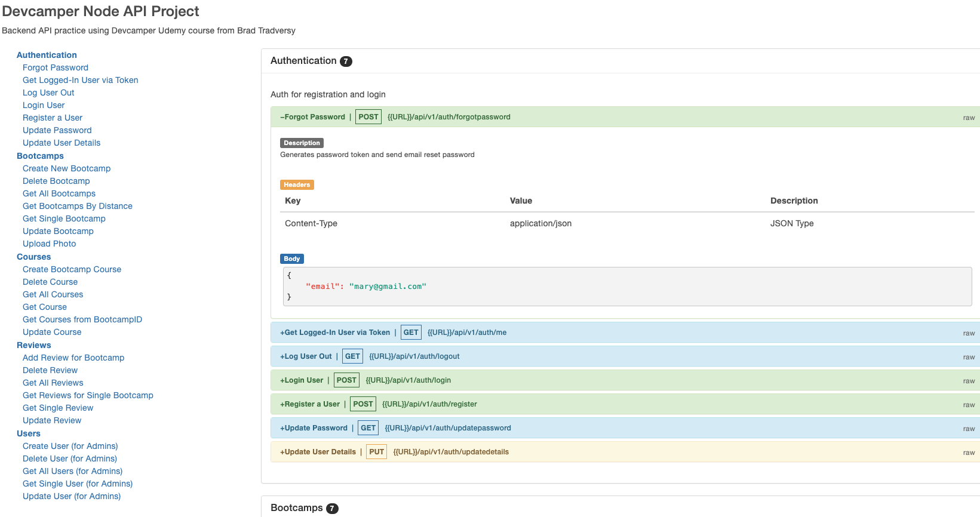Open Upload Photo link
980x517 pixels.
click(x=50, y=244)
